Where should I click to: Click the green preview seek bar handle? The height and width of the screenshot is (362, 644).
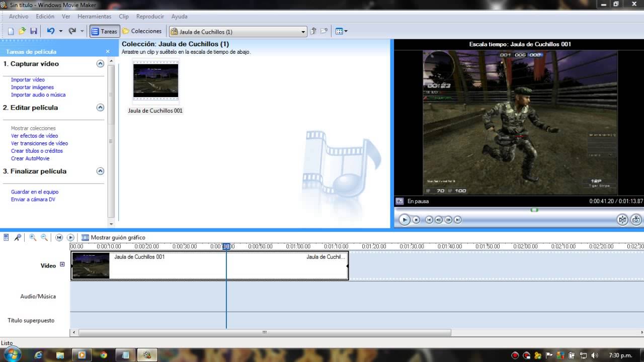pyautogui.click(x=534, y=210)
